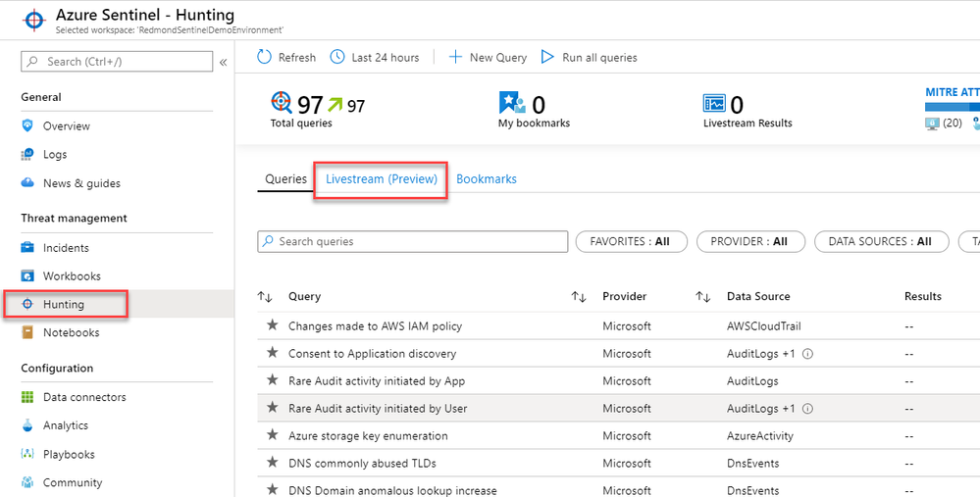
Task: Click the Incidents briefcase icon
Action: click(26, 247)
